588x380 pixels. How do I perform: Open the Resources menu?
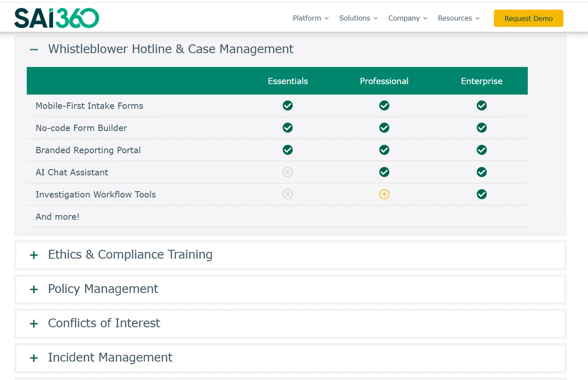coord(459,18)
